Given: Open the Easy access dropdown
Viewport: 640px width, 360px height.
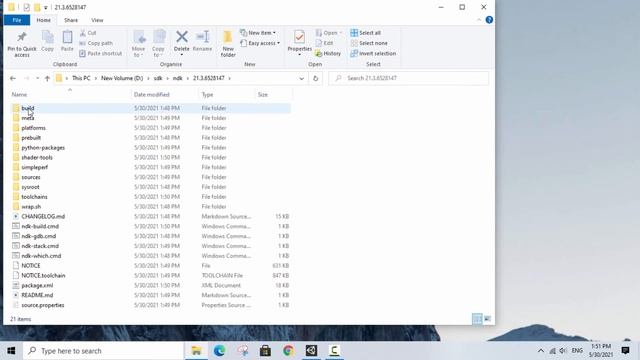Looking at the screenshot, I should (260, 43).
